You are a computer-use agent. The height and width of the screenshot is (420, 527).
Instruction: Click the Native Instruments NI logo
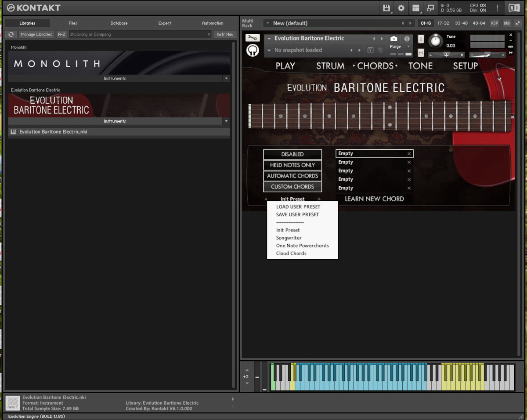click(x=514, y=8)
